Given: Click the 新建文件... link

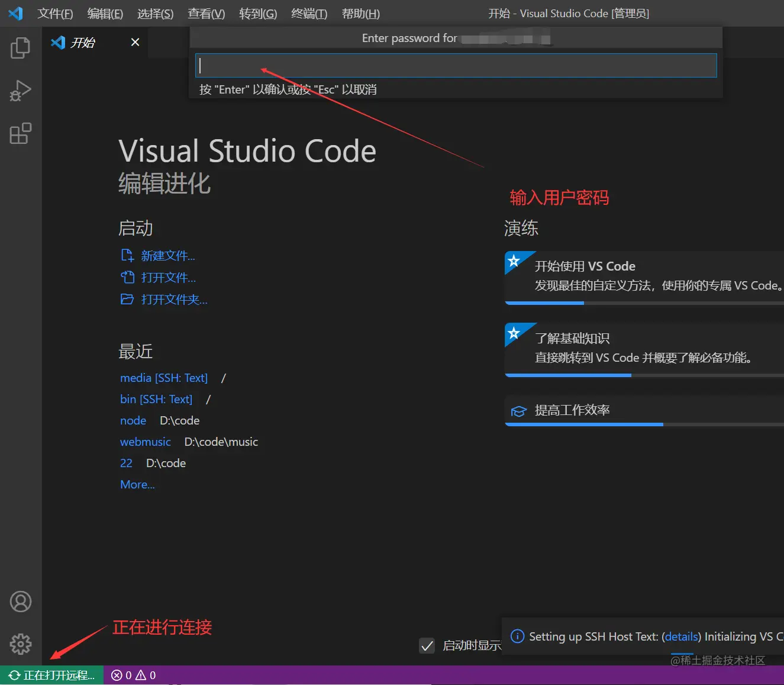Looking at the screenshot, I should click(168, 256).
